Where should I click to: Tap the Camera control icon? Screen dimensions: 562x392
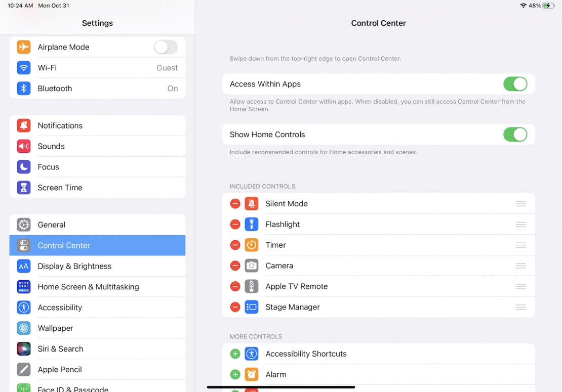tap(252, 266)
